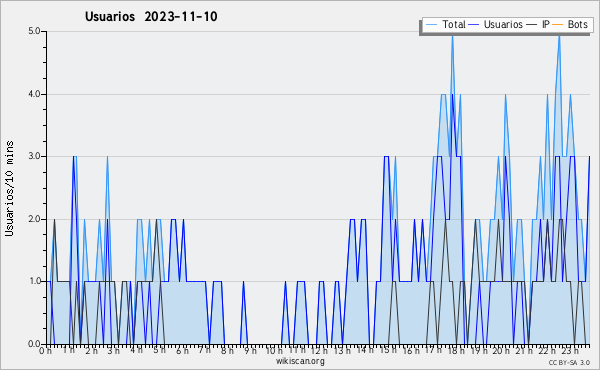Click the orange Bots legend line swatch
600x370 pixels.
click(558, 25)
